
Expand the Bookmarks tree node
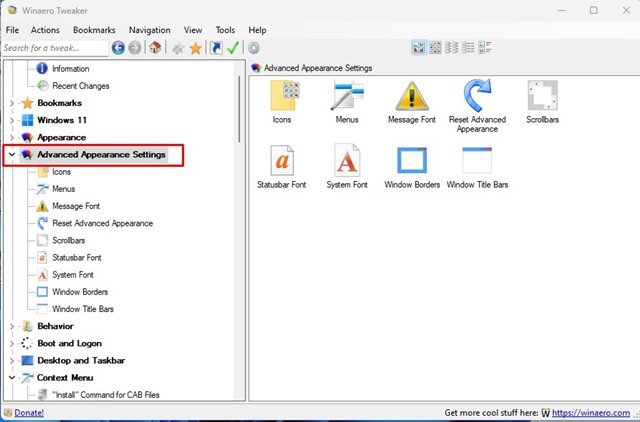pos(12,103)
